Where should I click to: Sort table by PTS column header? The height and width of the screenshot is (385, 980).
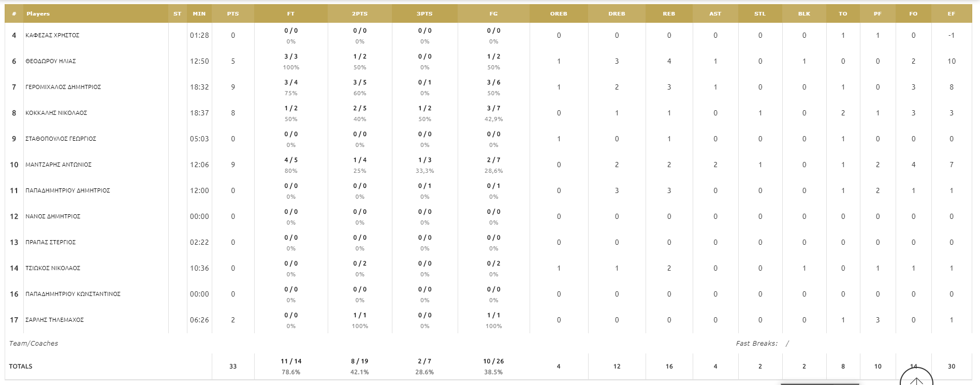233,14
